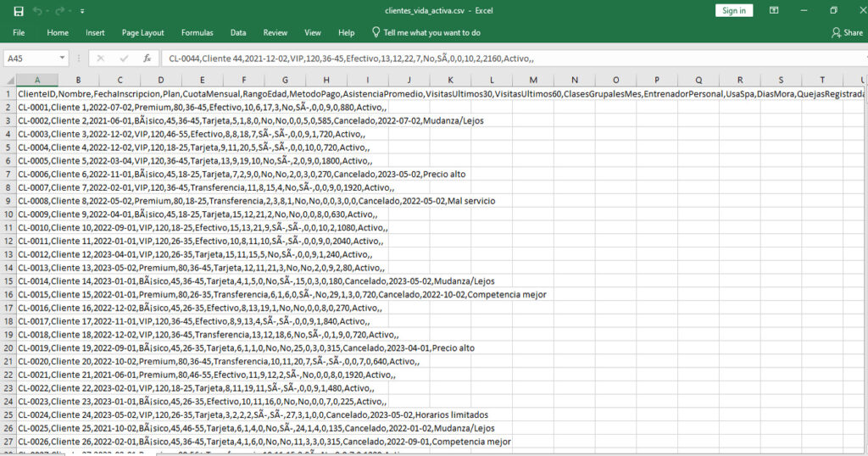
Task: Click the Cancel entry X icon
Action: (x=102, y=58)
